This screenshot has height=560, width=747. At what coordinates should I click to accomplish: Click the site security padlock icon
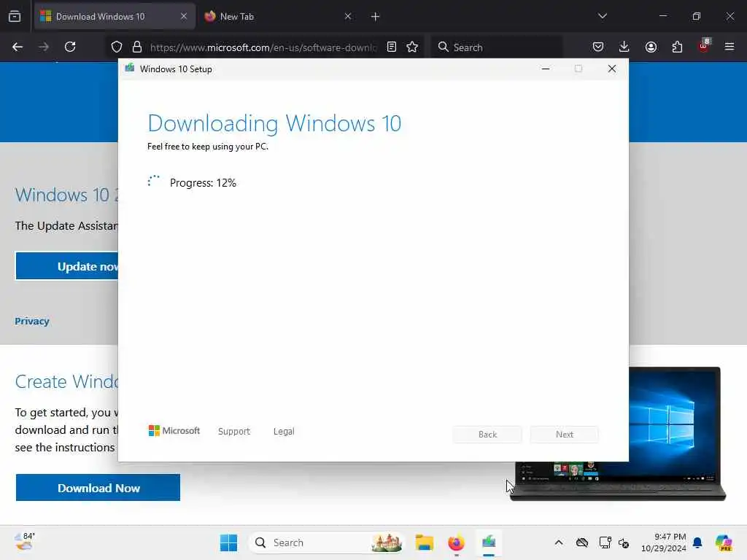click(x=137, y=47)
